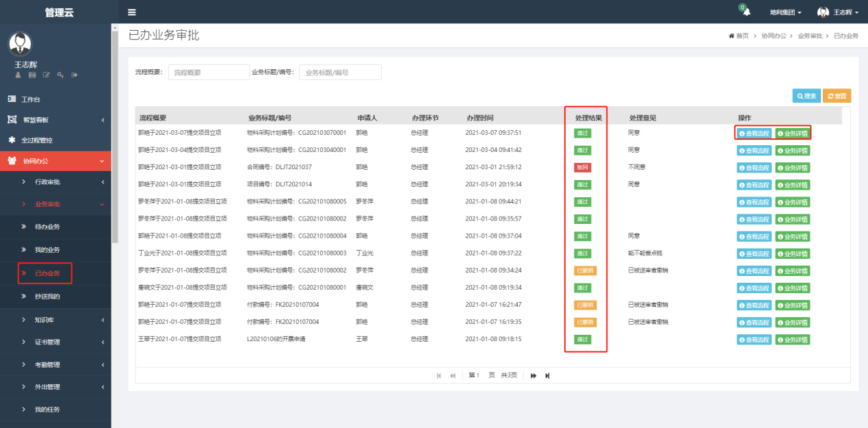The width and height of the screenshot is (868, 428).
Task: Open the notification bell icon
Action: pyautogui.click(x=746, y=12)
